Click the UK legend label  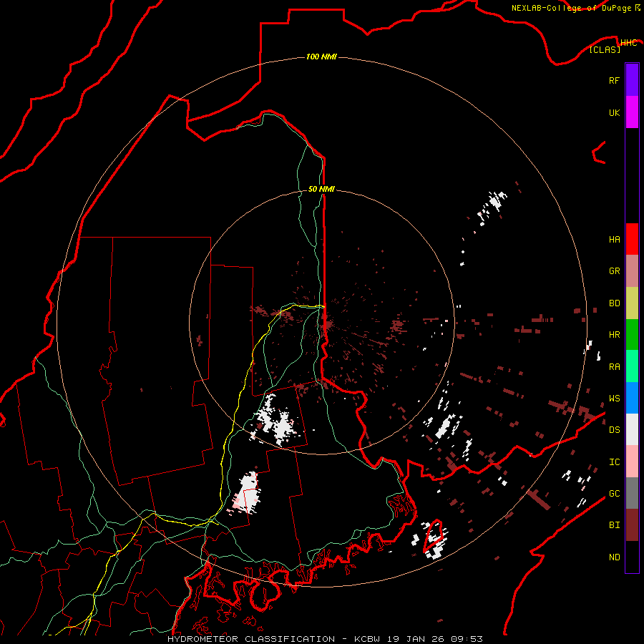(614, 112)
